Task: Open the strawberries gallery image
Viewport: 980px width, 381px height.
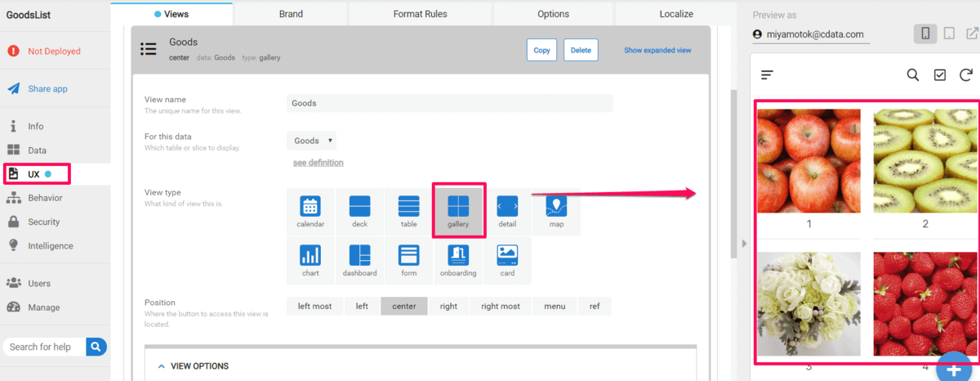Action: pyautogui.click(x=925, y=304)
